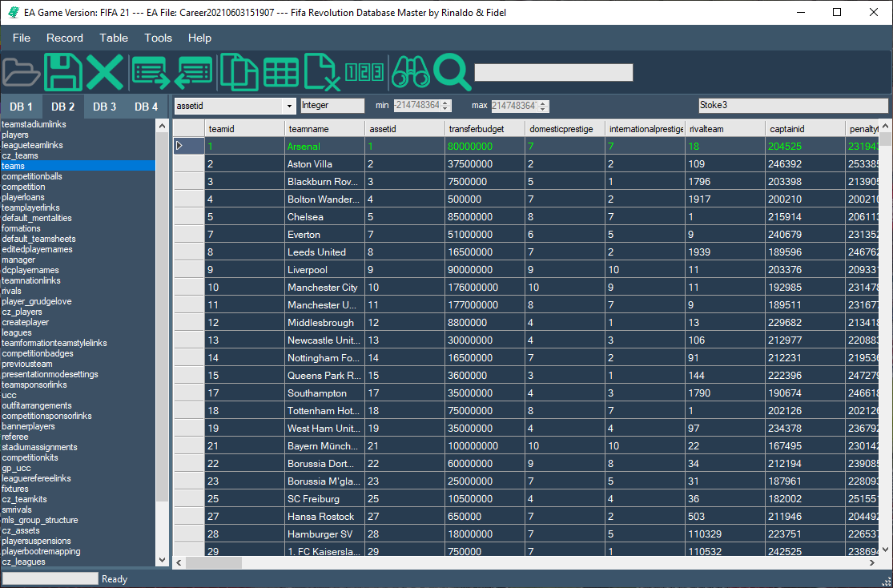Viewport: 893px width, 588px height.
Task: Click the Southampton team name cell
Action: coord(325,393)
